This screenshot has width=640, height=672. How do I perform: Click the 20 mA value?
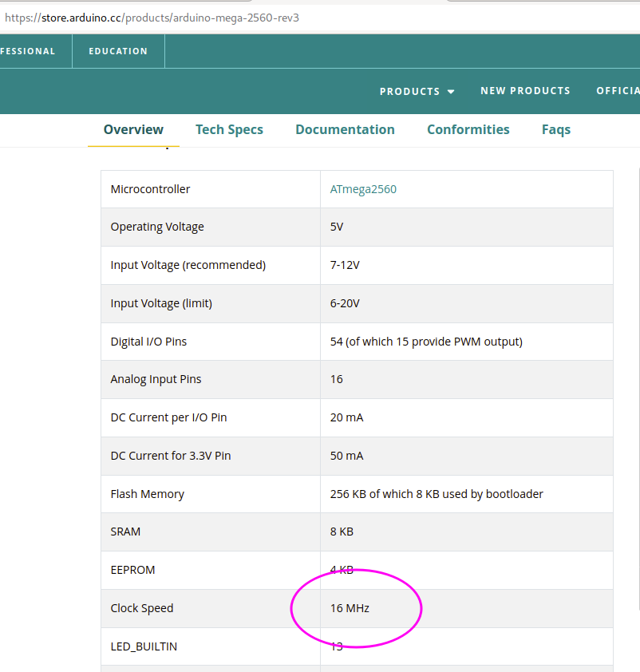pyautogui.click(x=346, y=417)
